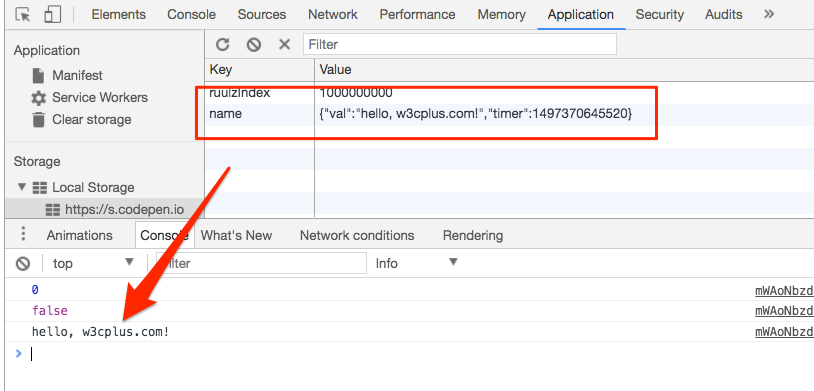Image resolution: width=814 pixels, height=391 pixels.
Task: Open the Info log level dropdown
Action: pos(417,263)
